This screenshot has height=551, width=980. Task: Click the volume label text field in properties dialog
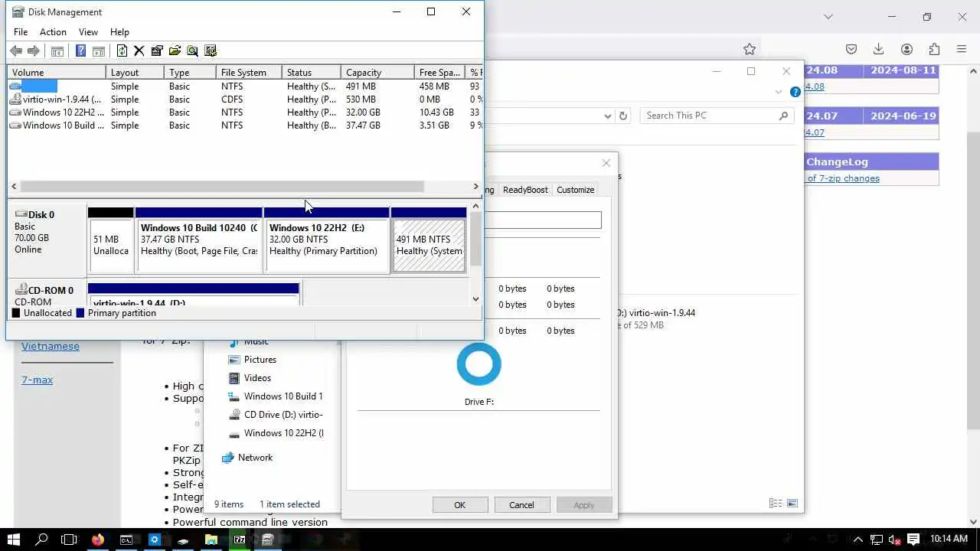pos(544,220)
